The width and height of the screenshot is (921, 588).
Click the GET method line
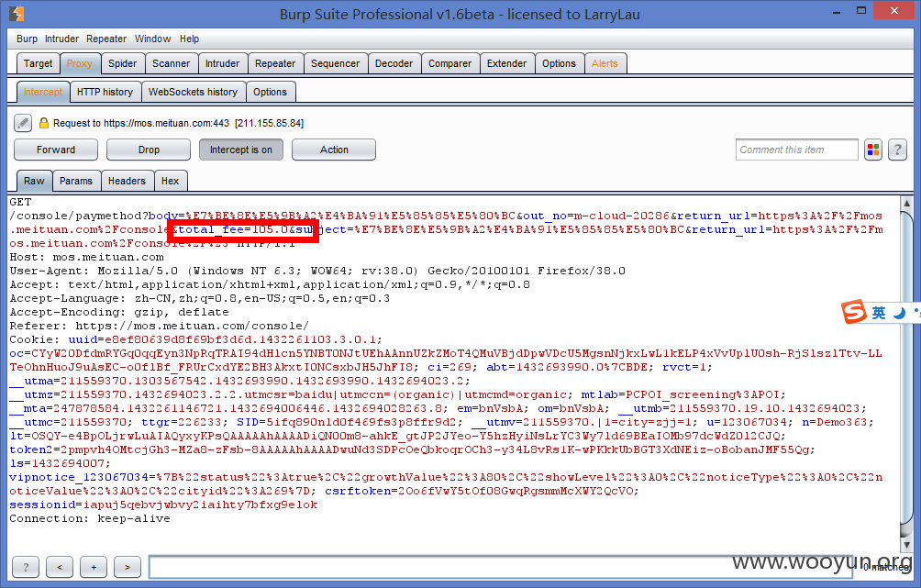[20, 202]
